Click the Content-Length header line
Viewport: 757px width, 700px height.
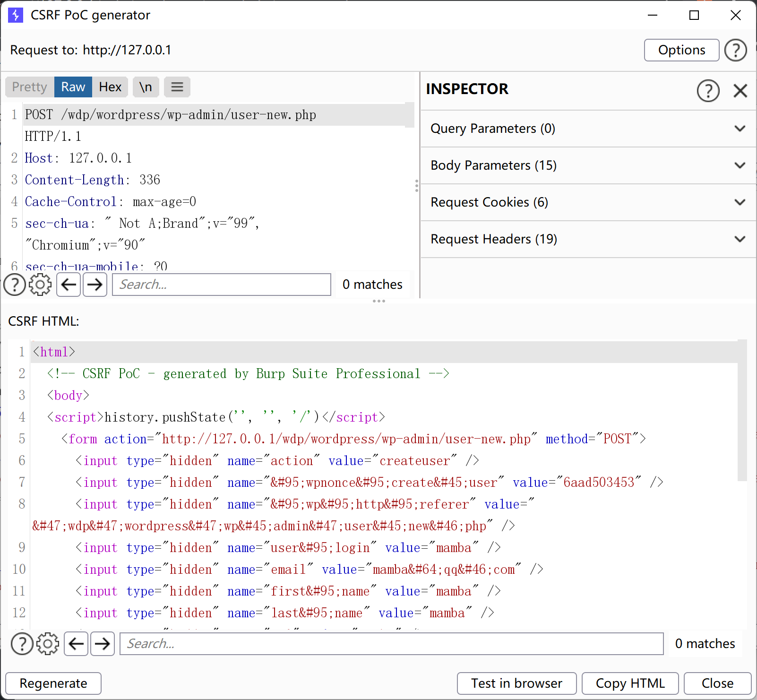point(93,180)
